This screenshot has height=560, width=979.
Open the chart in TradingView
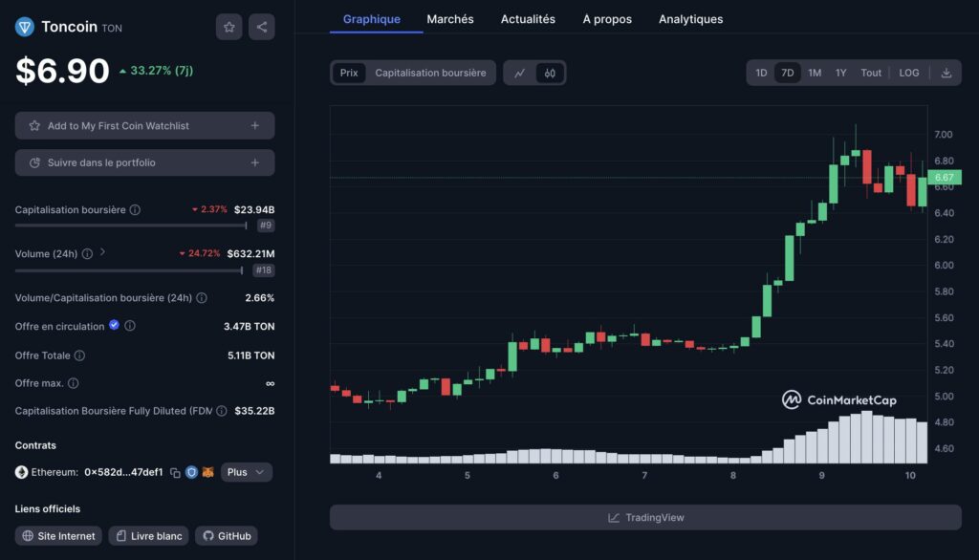click(645, 517)
